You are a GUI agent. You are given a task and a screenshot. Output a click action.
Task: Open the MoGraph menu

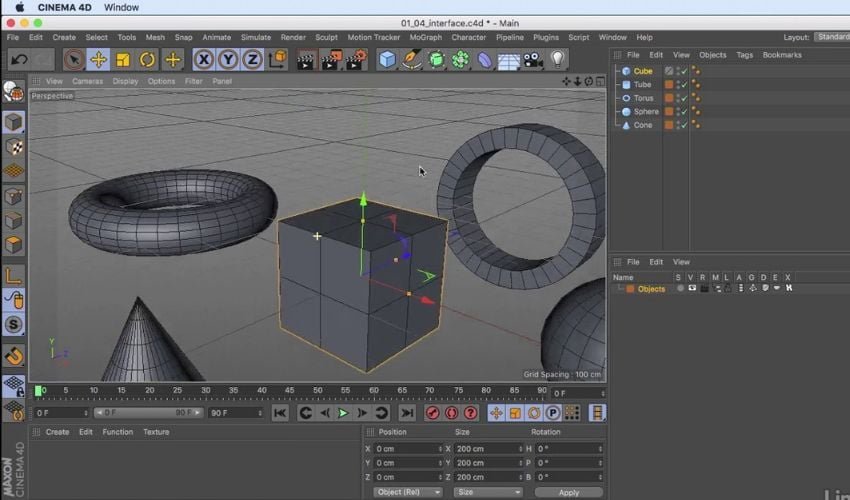click(x=426, y=37)
